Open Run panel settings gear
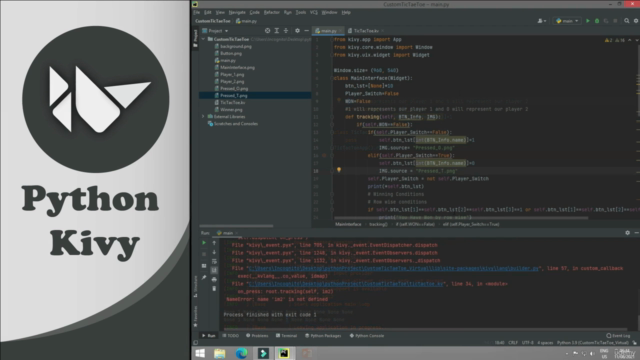Image resolution: width=640 pixels, height=360 pixels. pyautogui.click(x=627, y=233)
